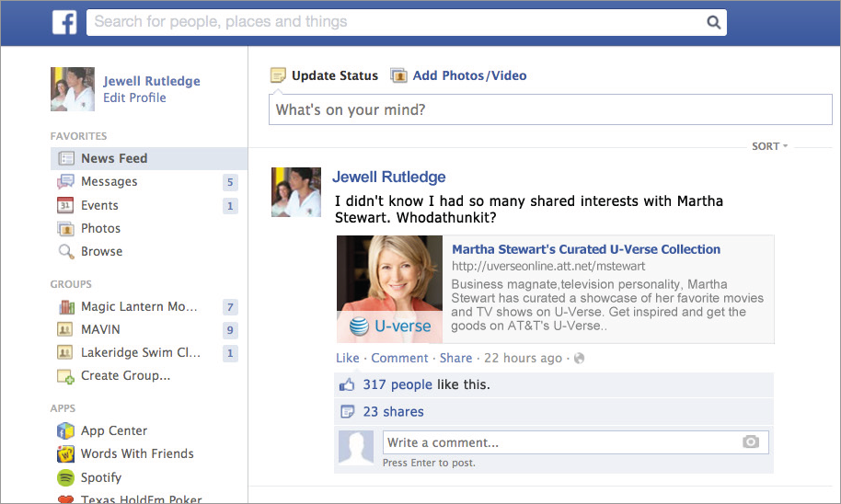Image resolution: width=841 pixels, height=504 pixels.
Task: Click Jewell Rutledge name in the sidebar
Action: [152, 81]
